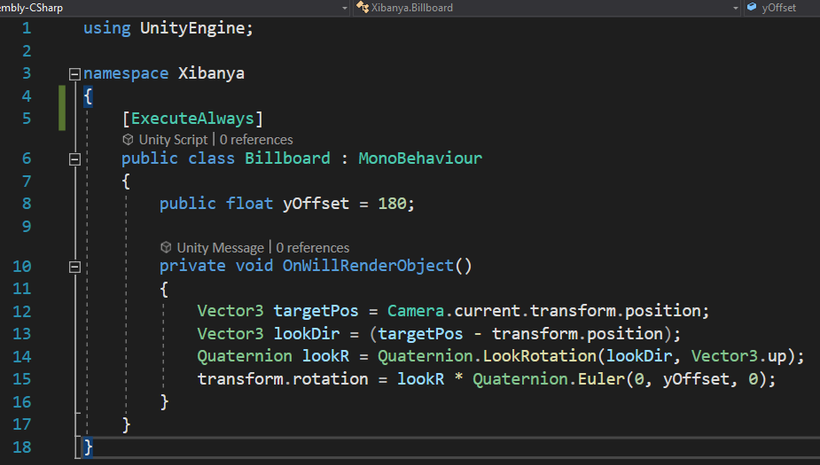Place cursor on ExecuteAlways attribute

(192, 119)
